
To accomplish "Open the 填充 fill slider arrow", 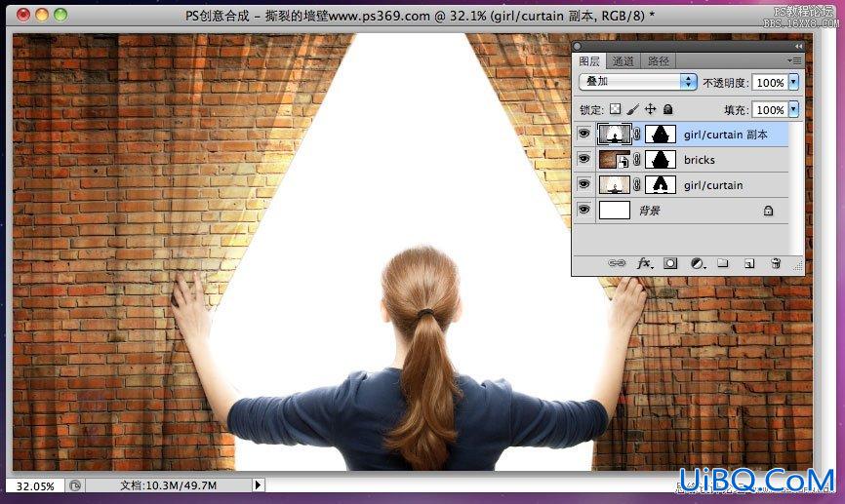I will (x=793, y=109).
